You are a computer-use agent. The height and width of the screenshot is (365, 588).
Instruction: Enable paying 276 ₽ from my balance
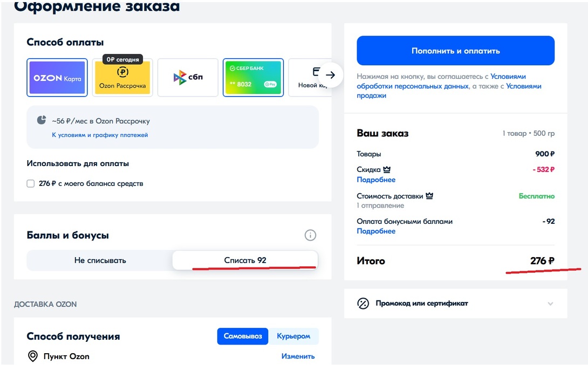tap(31, 184)
